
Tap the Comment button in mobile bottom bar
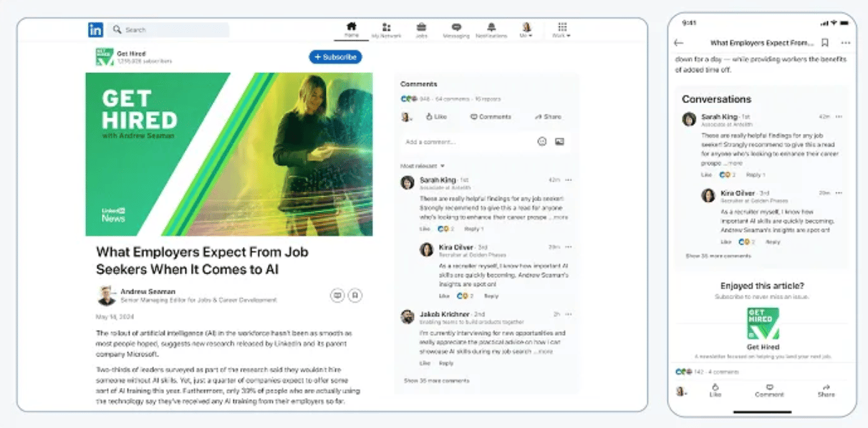769,390
